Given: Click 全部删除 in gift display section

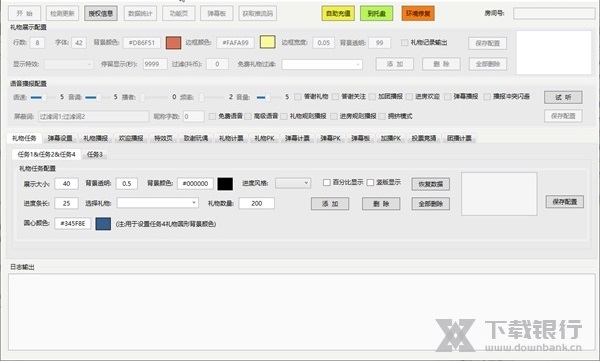Looking at the screenshot, I should [x=488, y=64].
